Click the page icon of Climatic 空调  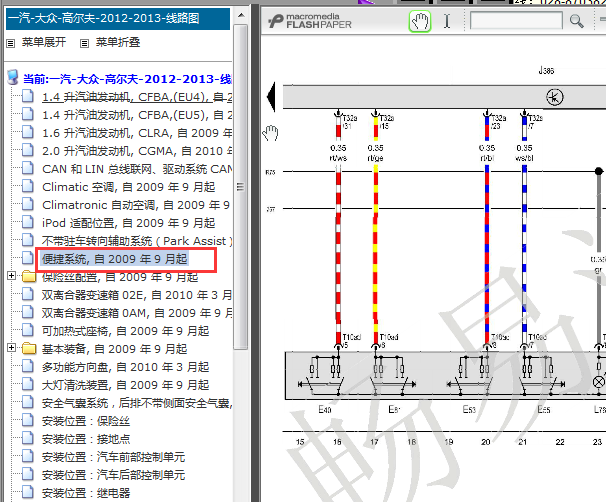click(x=27, y=186)
